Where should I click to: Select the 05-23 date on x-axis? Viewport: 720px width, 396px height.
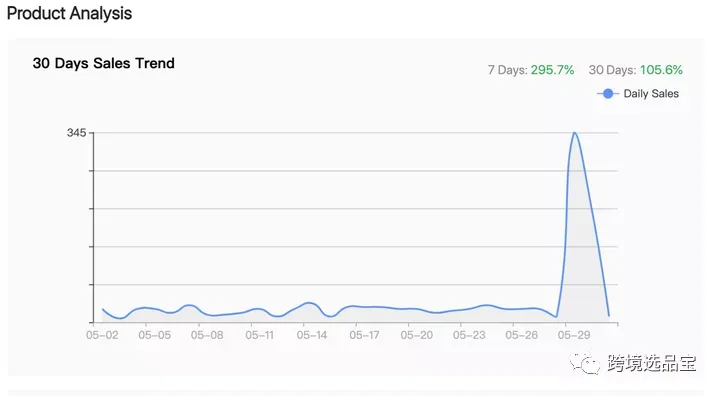tap(469, 335)
